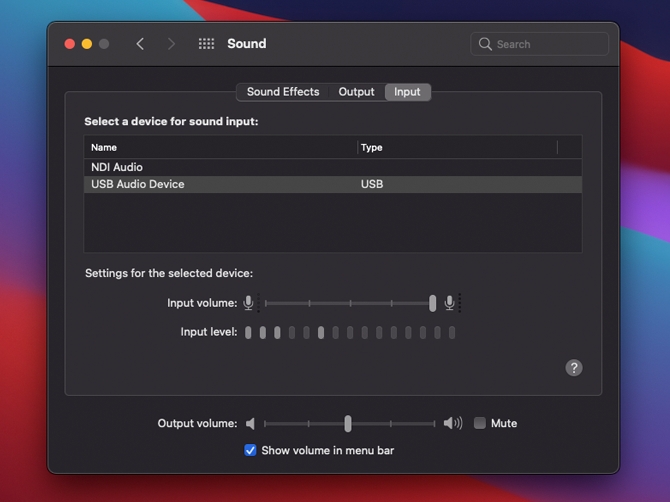670x502 pixels.
Task: Click the loud speaker icon by output volume
Action: point(452,424)
